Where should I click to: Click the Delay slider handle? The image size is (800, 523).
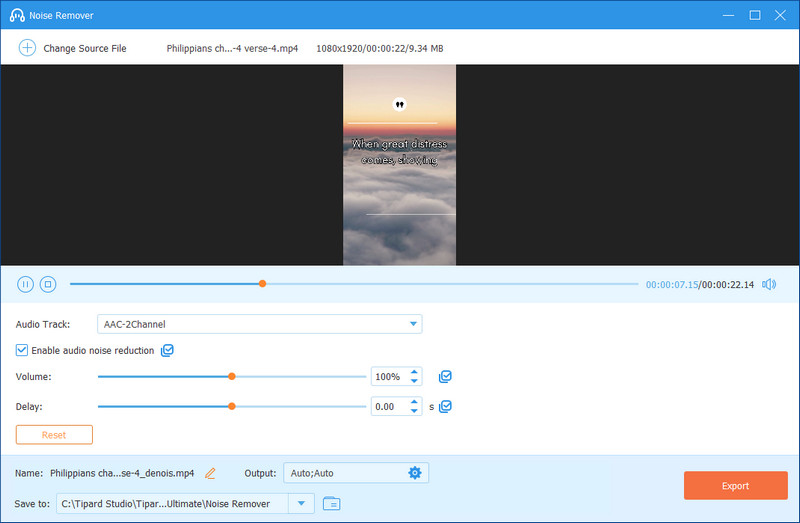(232, 407)
